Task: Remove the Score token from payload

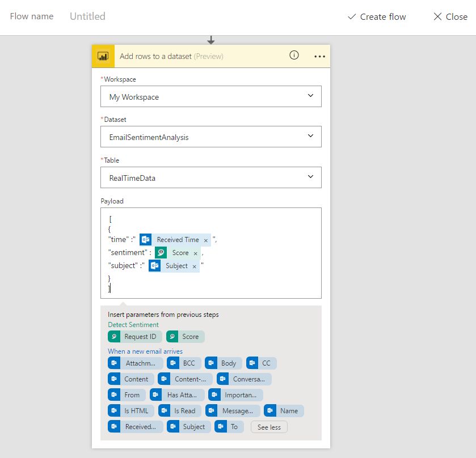Action: click(x=195, y=253)
